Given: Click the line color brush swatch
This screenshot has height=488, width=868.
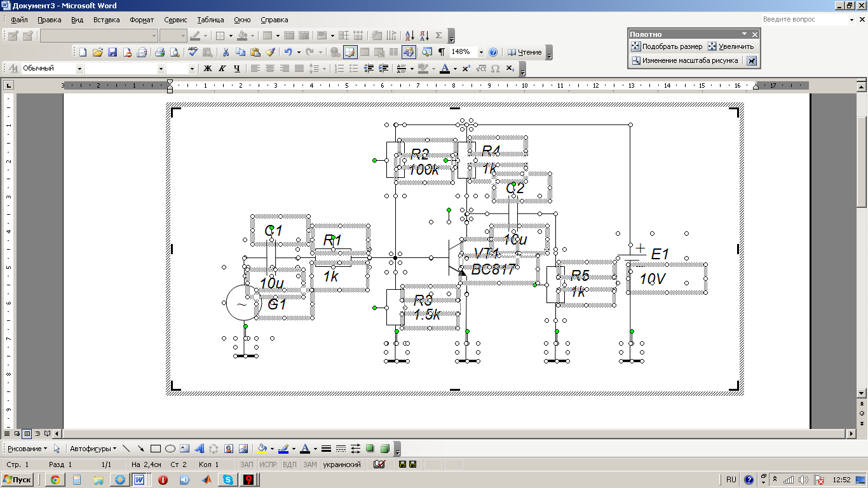Looking at the screenshot, I should tap(283, 448).
